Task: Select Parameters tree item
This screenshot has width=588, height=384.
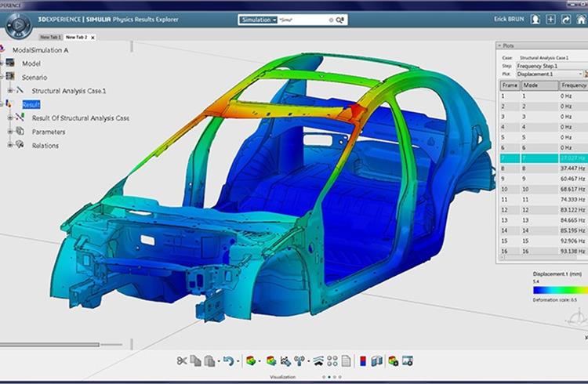Action: [x=49, y=132]
